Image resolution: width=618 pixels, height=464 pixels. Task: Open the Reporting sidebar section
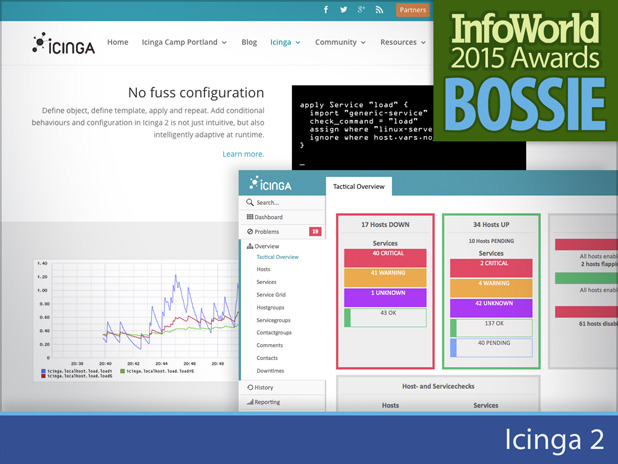(x=283, y=402)
